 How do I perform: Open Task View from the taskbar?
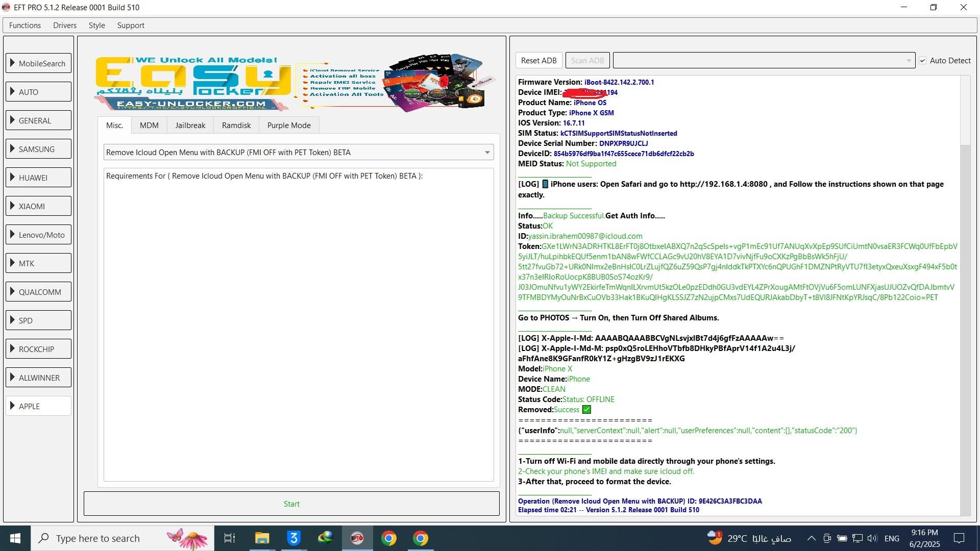(230, 538)
